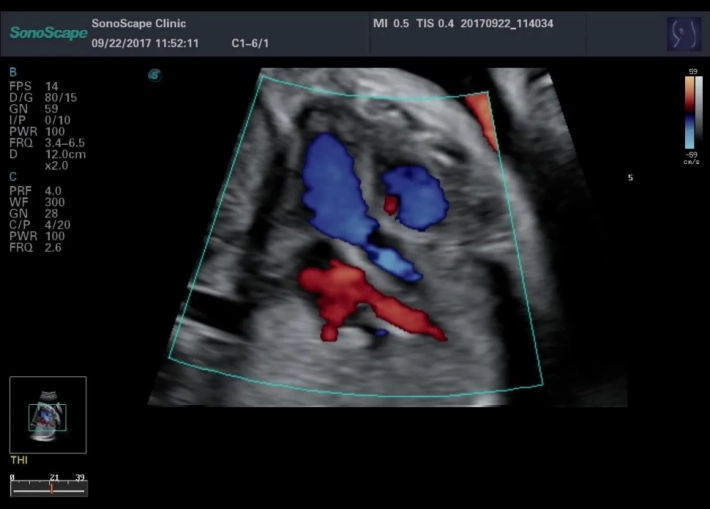Image resolution: width=710 pixels, height=509 pixels.
Task: Click the SonoScape logo in header
Action: point(46,33)
